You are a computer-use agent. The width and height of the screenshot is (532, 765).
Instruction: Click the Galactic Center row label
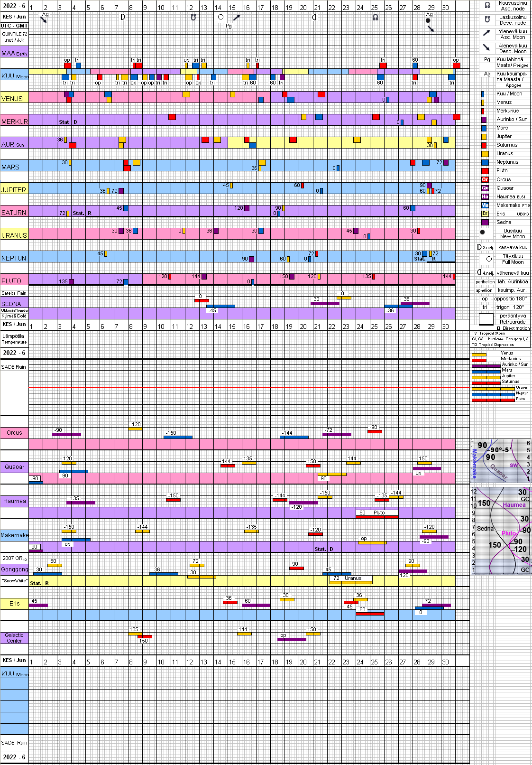pyautogui.click(x=14, y=638)
